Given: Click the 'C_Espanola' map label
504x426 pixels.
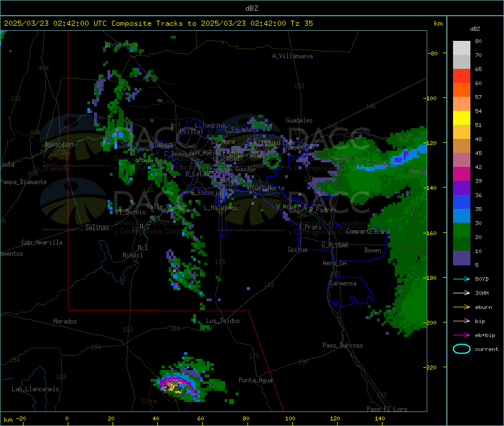Looking at the screenshot, I should (x=241, y=130).
